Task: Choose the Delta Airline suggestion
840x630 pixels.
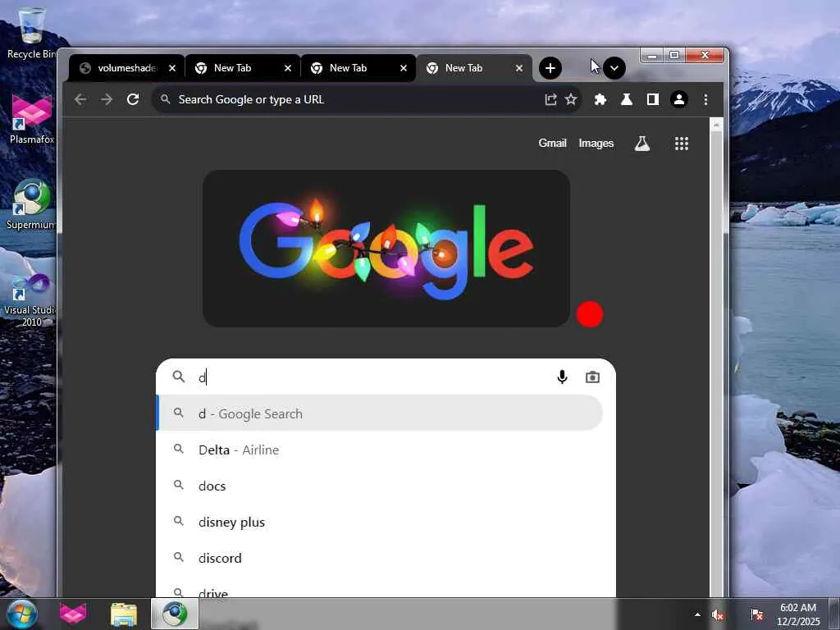Action: pos(379,450)
